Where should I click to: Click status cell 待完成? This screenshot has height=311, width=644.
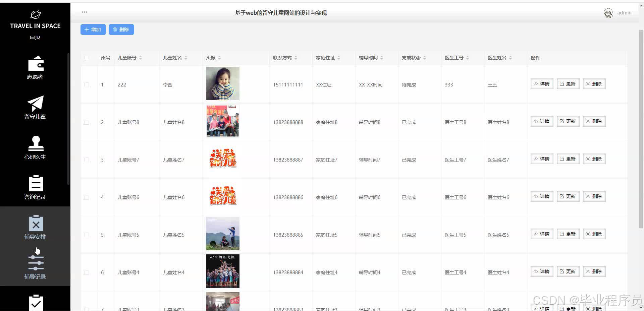point(409,85)
